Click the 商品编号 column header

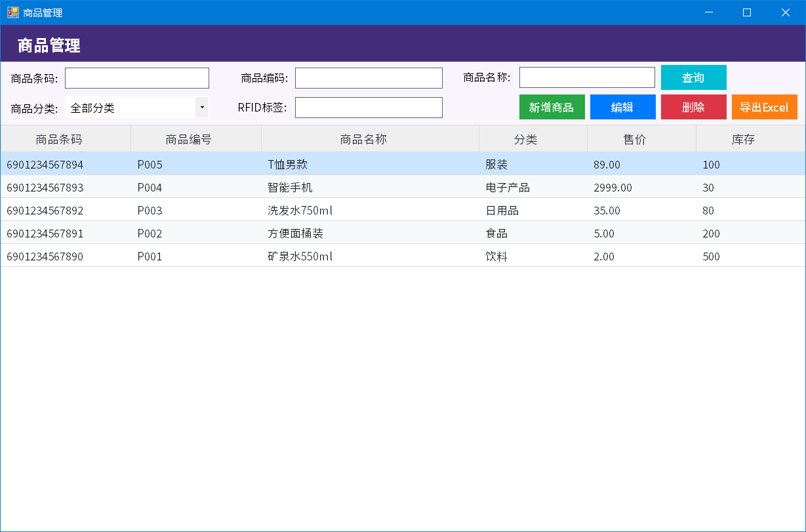pyautogui.click(x=196, y=139)
